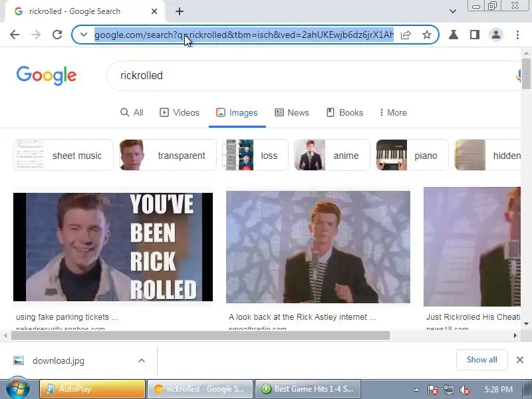Switch to the Videos tab

[180, 112]
